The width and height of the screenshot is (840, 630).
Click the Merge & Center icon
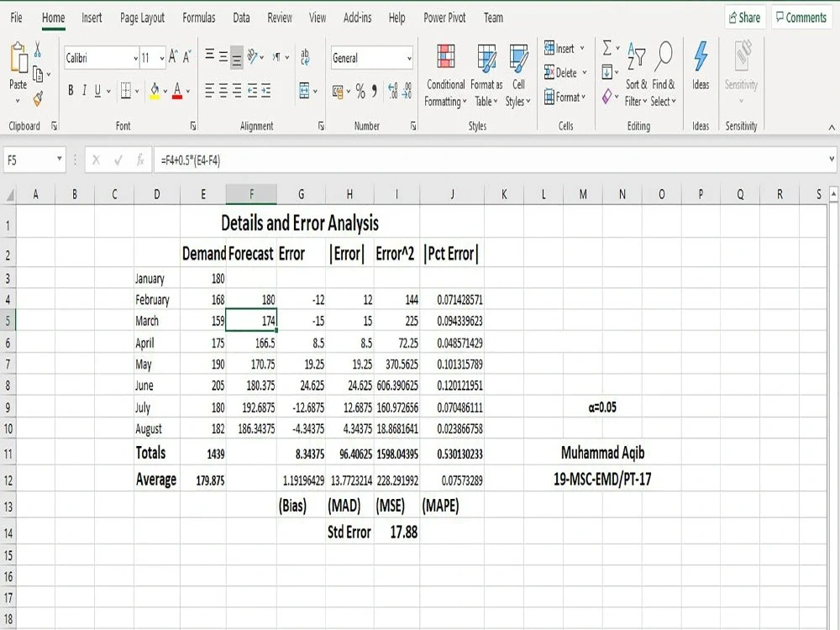pyautogui.click(x=304, y=91)
